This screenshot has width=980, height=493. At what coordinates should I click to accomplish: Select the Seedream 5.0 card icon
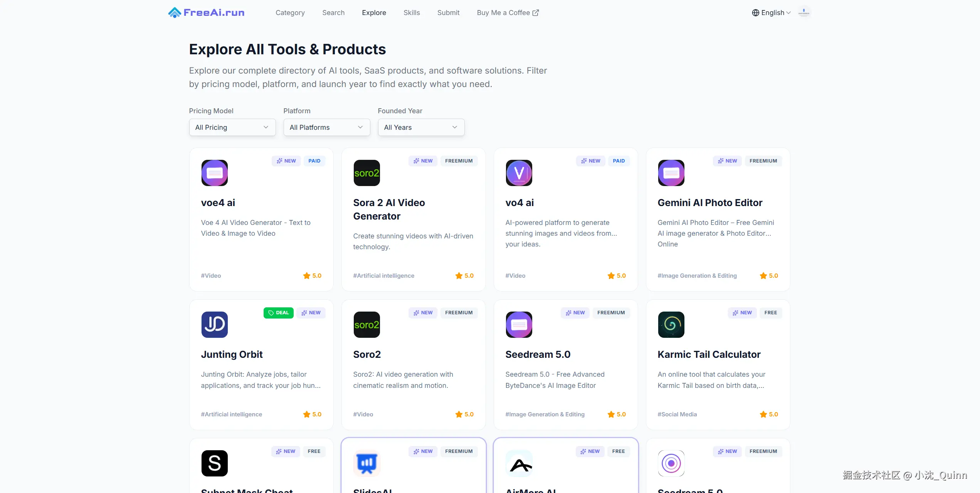click(x=519, y=325)
